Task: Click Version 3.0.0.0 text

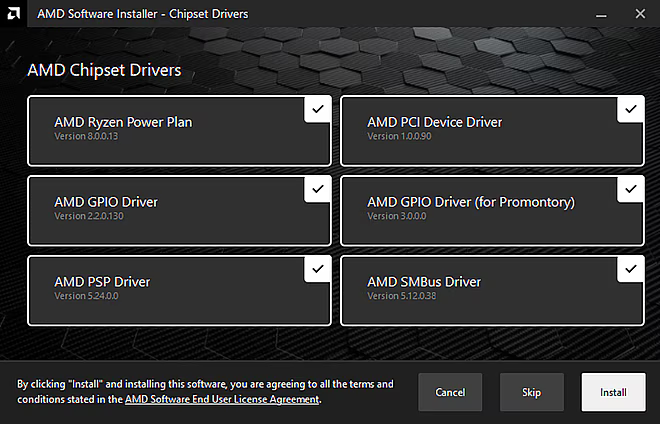Action: (397, 216)
